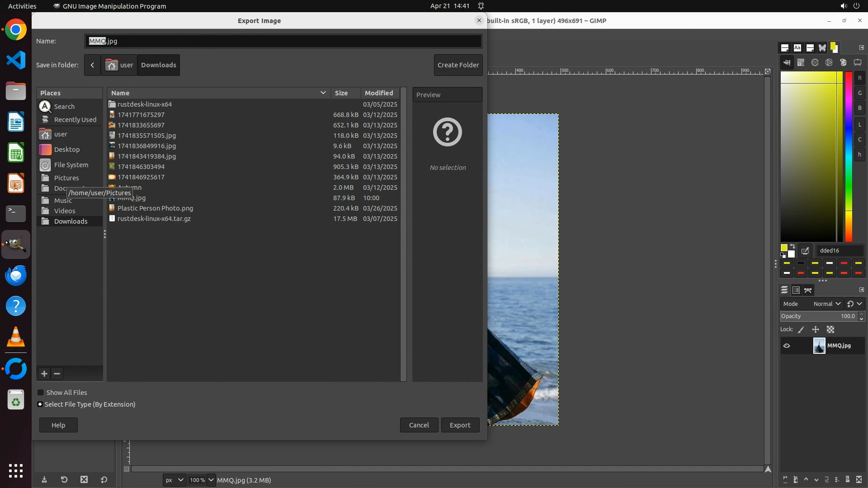Enable the Show All Files checkbox

coord(41,393)
